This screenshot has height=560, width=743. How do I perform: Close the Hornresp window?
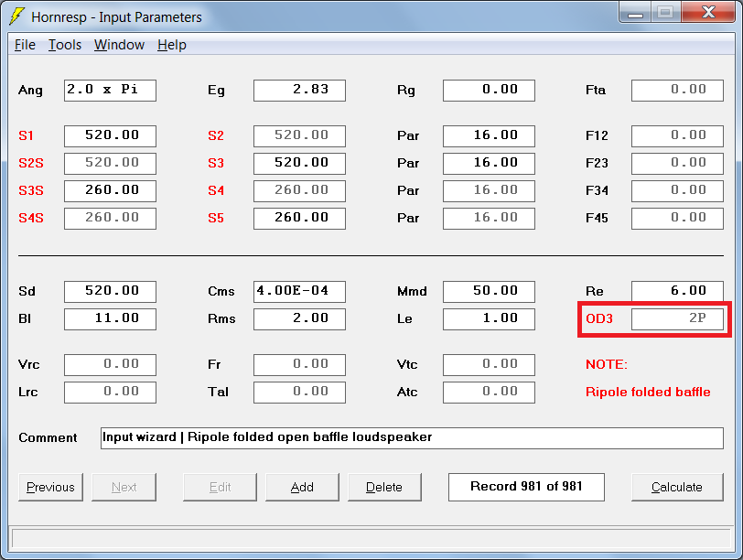[708, 12]
